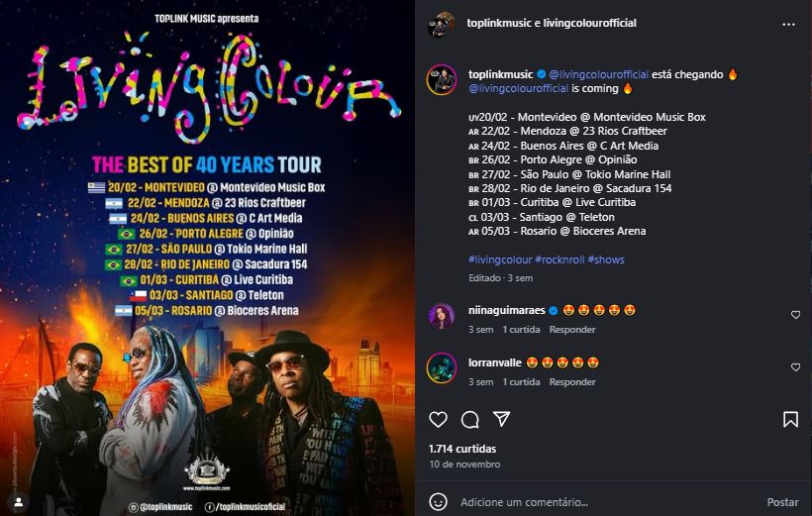812x516 pixels.
Task: Like the post with the heart icon
Action: pos(438,419)
